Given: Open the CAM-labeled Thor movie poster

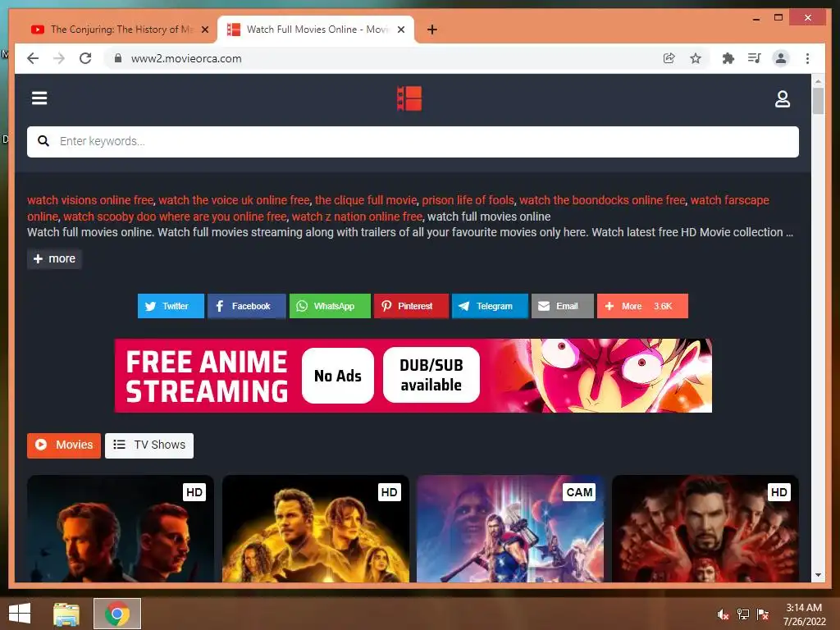Looking at the screenshot, I should click(x=510, y=529).
